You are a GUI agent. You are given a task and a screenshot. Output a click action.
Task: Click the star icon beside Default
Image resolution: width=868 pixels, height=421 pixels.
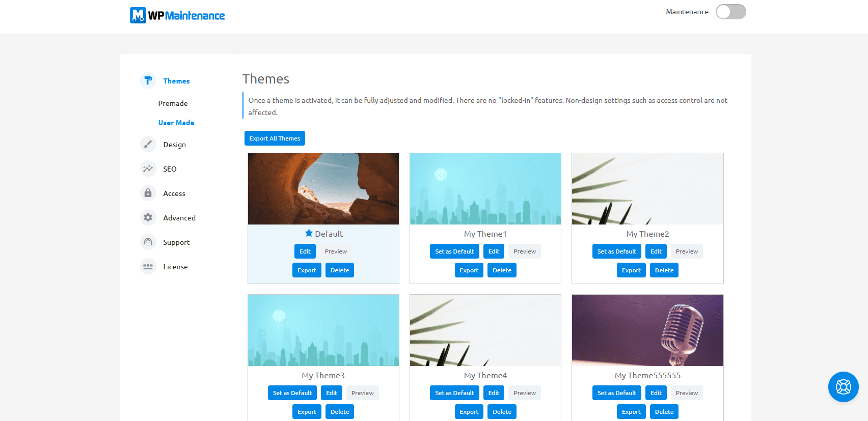(x=309, y=233)
